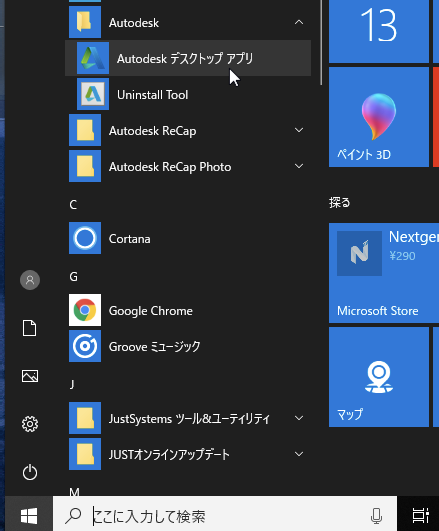Open the ペイント 3D tile

[379, 117]
